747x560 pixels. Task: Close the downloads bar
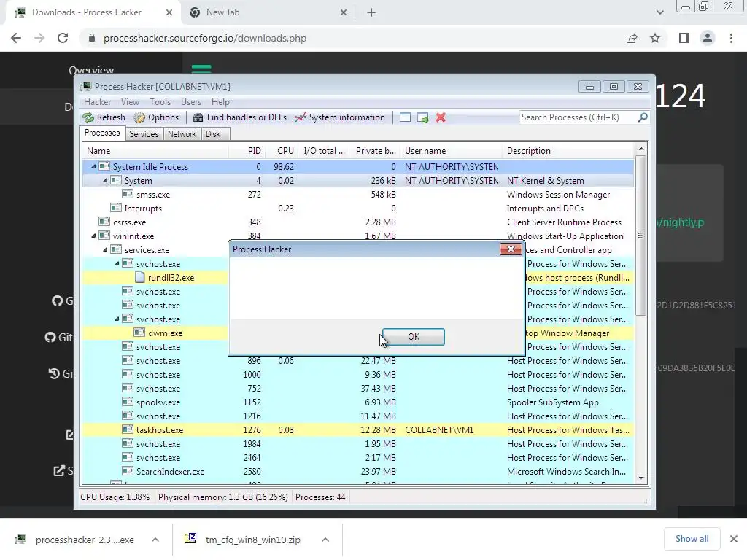(x=734, y=539)
